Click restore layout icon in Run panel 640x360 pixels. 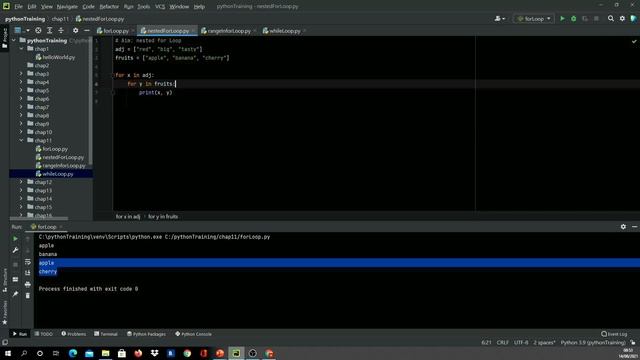click(x=15, y=280)
